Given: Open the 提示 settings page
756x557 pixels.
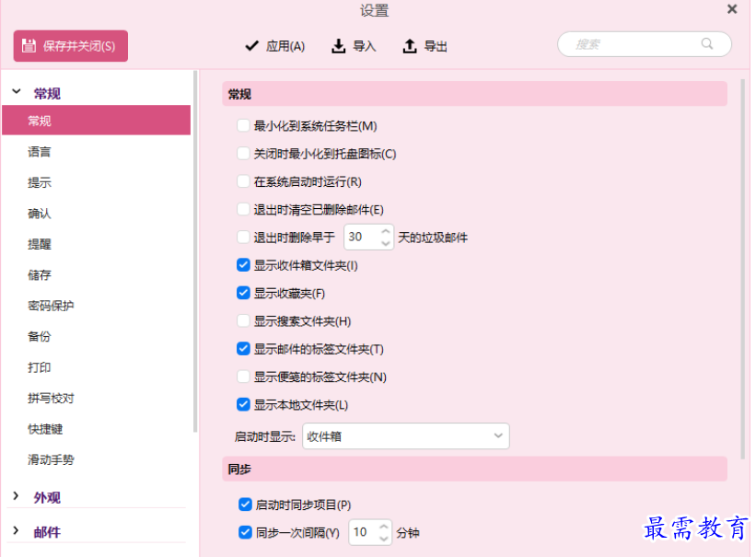Looking at the screenshot, I should point(39,183).
